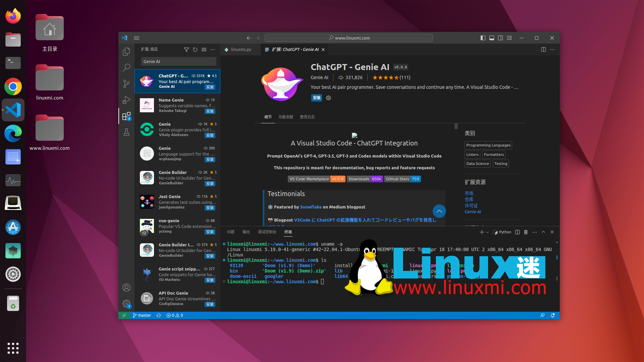
Task: Open the Source Control view
Action: point(126,84)
